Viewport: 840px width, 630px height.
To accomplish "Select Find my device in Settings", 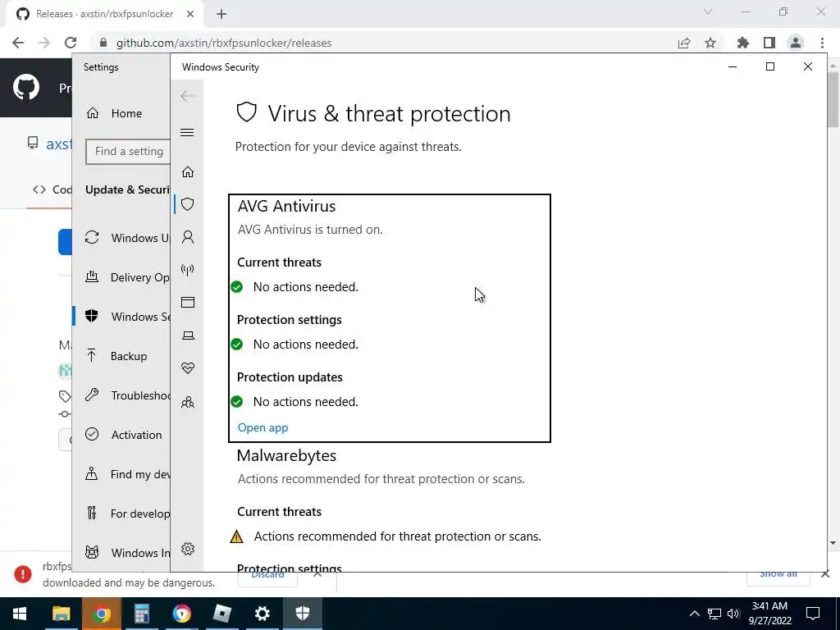I will [121, 474].
